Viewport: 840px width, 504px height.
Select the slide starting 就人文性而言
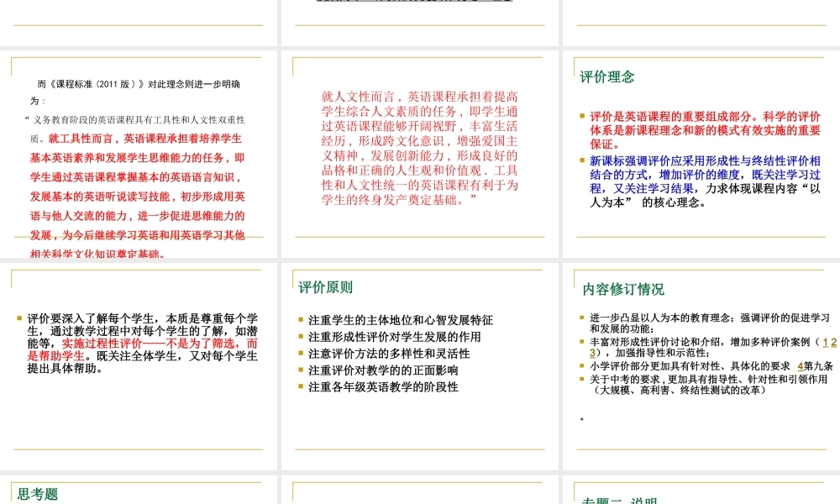click(x=419, y=154)
